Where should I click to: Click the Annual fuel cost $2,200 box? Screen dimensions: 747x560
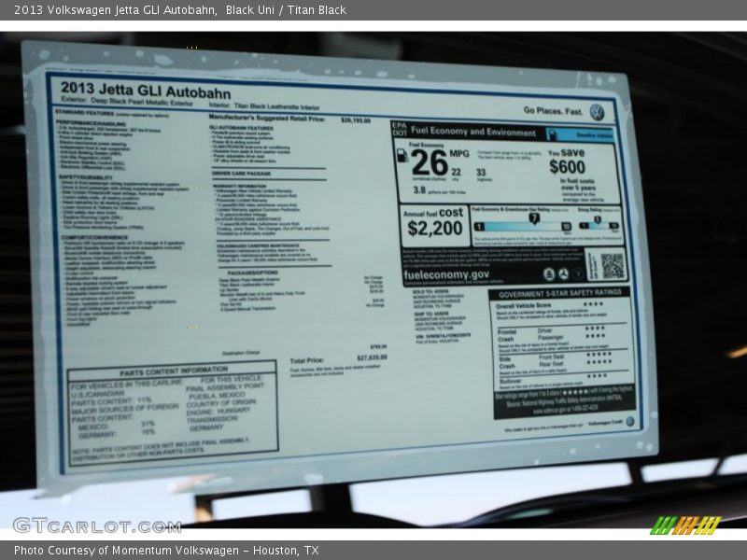(x=434, y=224)
